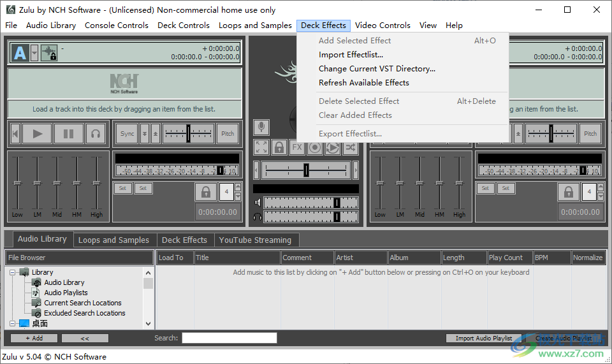Click the + Add button
Screen dimensions: 612x364
[34, 339]
